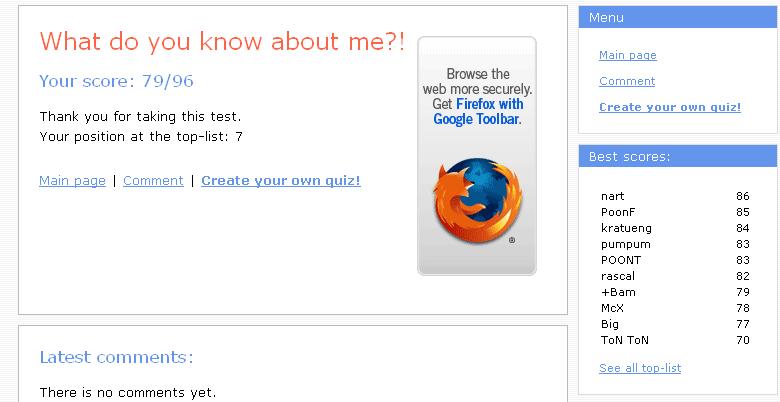Select the Menu panel header
This screenshot has height=402, width=780.
[x=678, y=17]
